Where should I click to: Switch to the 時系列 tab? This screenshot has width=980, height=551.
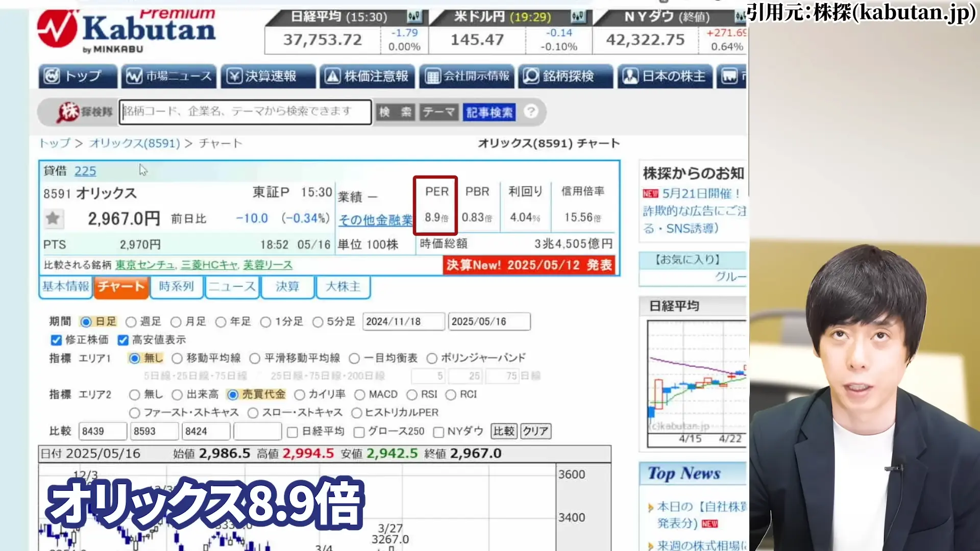click(177, 287)
